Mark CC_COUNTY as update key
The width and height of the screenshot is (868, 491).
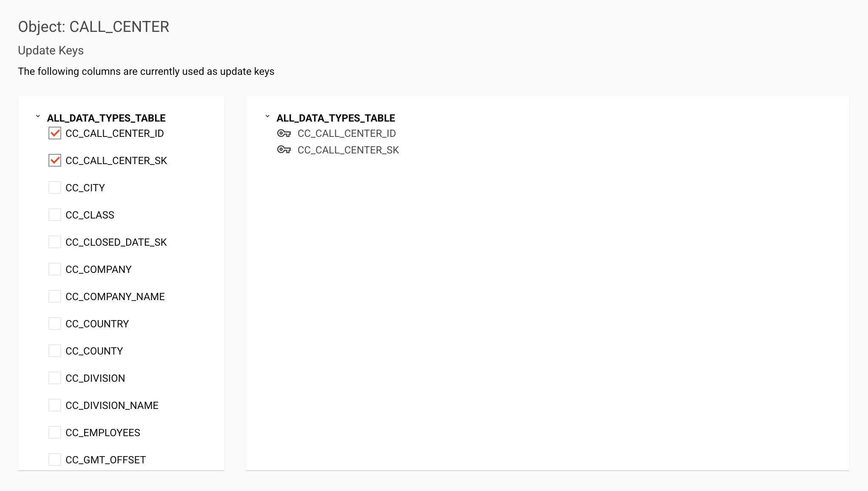tap(55, 351)
